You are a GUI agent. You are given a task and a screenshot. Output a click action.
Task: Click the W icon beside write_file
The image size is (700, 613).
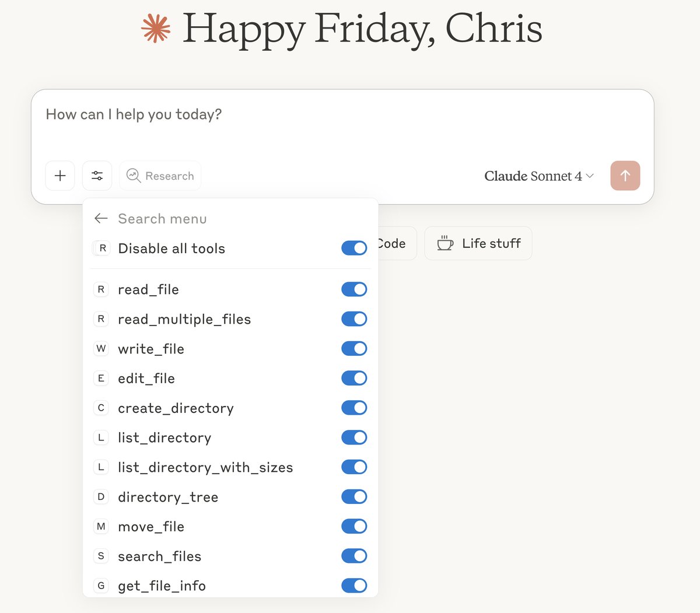pos(101,349)
